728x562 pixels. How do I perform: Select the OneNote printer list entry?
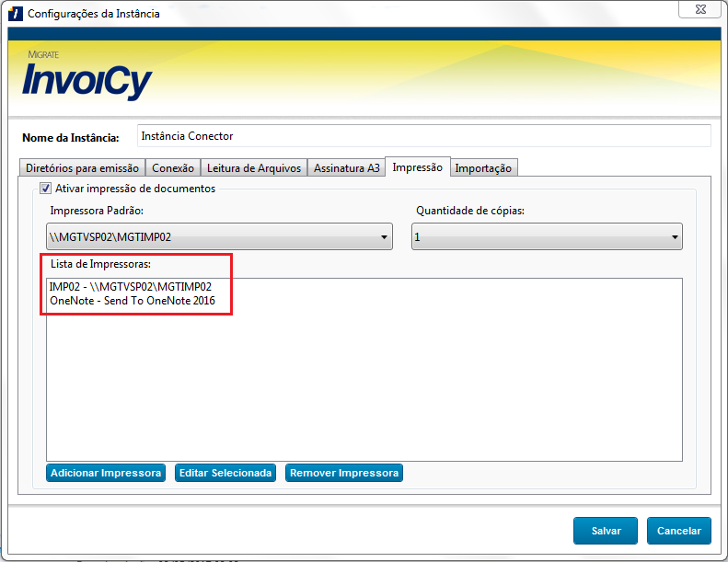pos(133,300)
